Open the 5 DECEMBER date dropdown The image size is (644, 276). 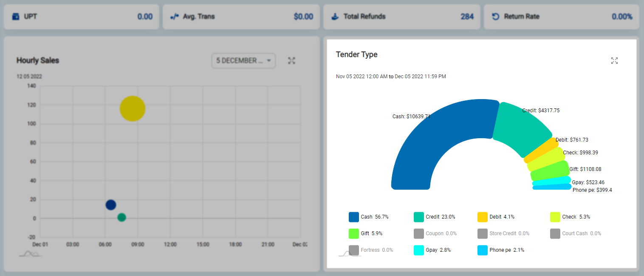(243, 61)
